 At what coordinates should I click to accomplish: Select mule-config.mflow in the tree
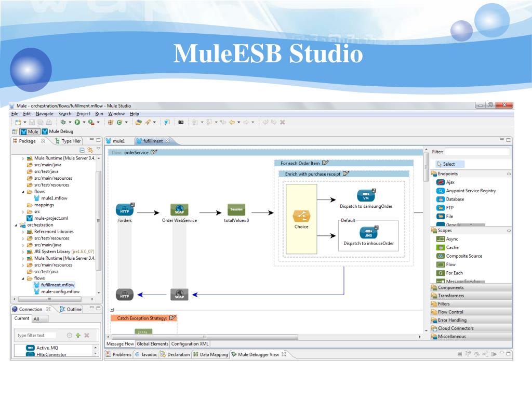[57, 291]
